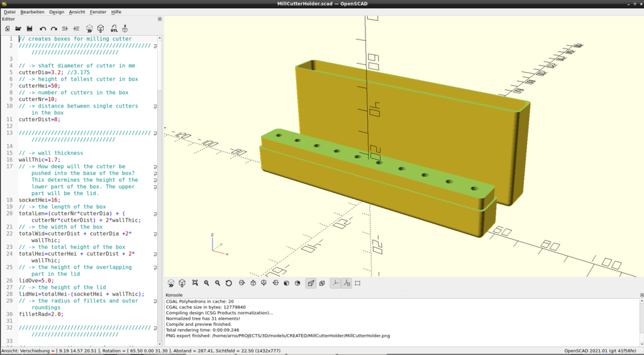Open the Hilfe menu
The height and width of the screenshot is (355, 644).
116,12
